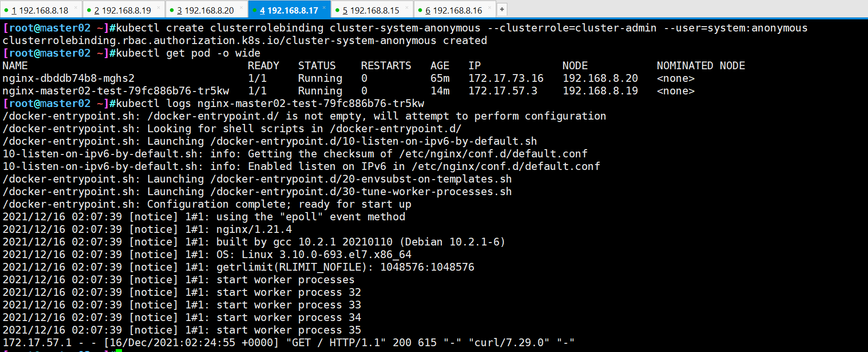Click 'start worker process 35' line
Screen dimensions: 868x352
(182, 330)
